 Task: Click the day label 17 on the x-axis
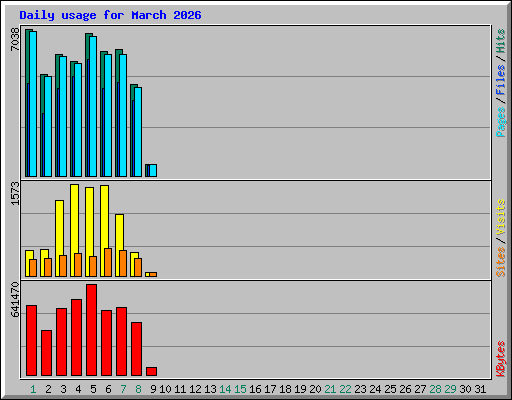click(270, 389)
